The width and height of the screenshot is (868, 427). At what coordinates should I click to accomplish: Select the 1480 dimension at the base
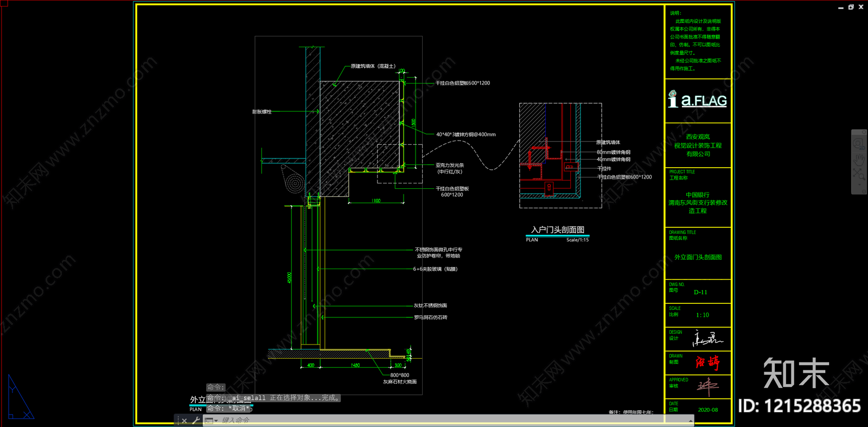[x=355, y=365]
